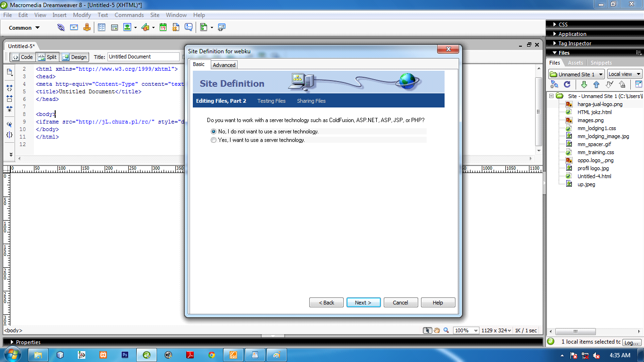Insert an Image icon

click(x=127, y=27)
